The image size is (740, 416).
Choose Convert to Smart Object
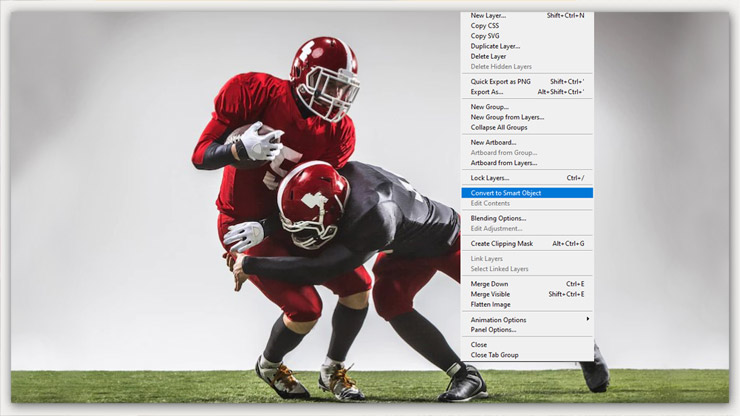(506, 193)
